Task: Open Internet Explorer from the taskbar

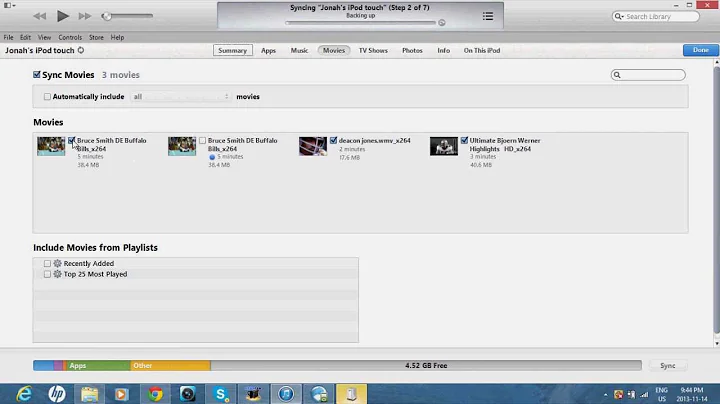Action: (24, 394)
